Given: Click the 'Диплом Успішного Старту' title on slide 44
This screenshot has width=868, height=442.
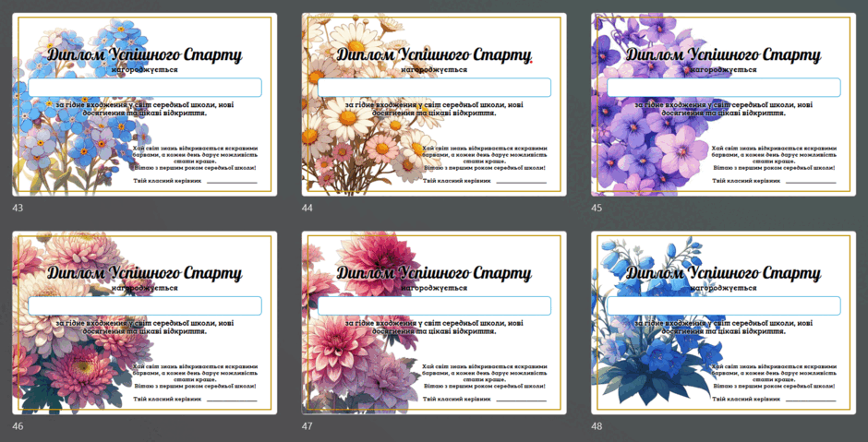Looking at the screenshot, I should coord(434,55).
